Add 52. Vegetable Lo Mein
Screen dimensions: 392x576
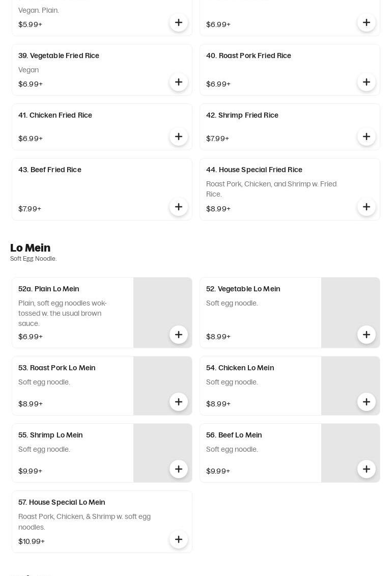click(367, 335)
